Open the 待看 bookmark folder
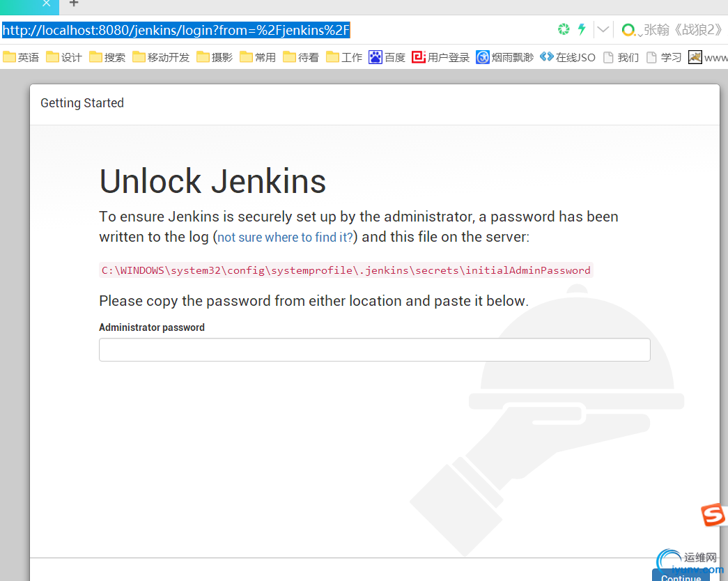Viewport: 728px width, 581px height. click(x=301, y=57)
